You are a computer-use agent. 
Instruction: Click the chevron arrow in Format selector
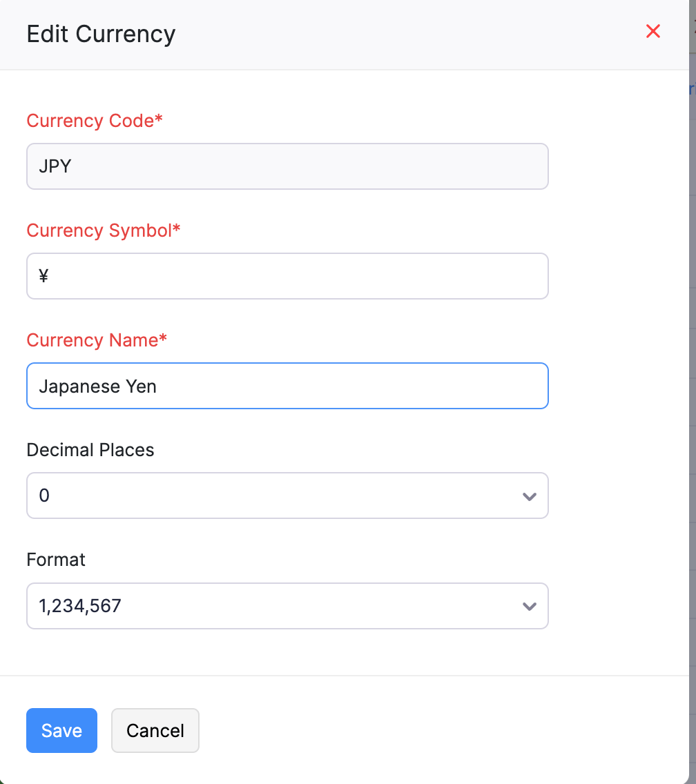click(x=530, y=607)
